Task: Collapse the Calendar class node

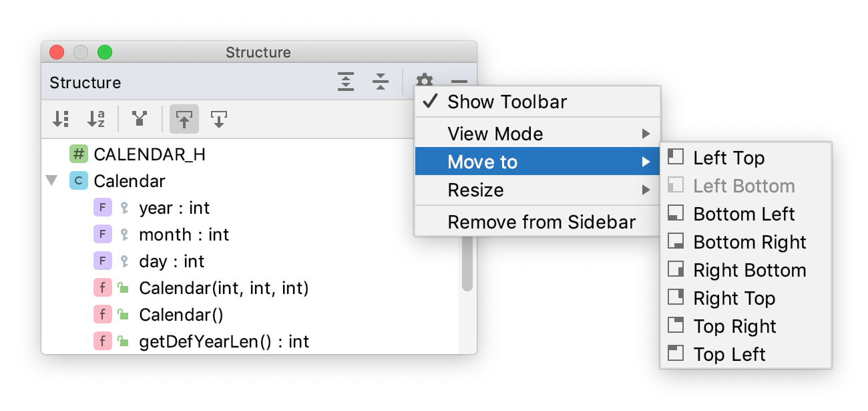Action: pos(52,180)
